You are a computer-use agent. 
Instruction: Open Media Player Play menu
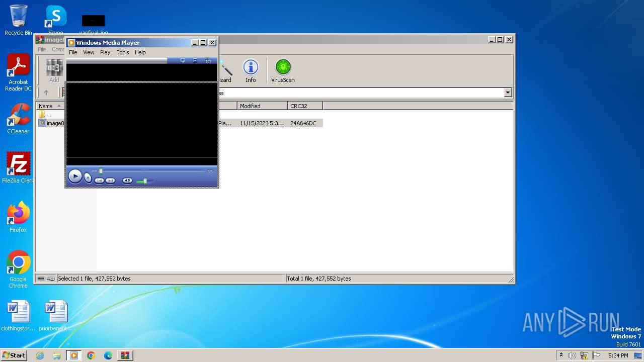[105, 52]
